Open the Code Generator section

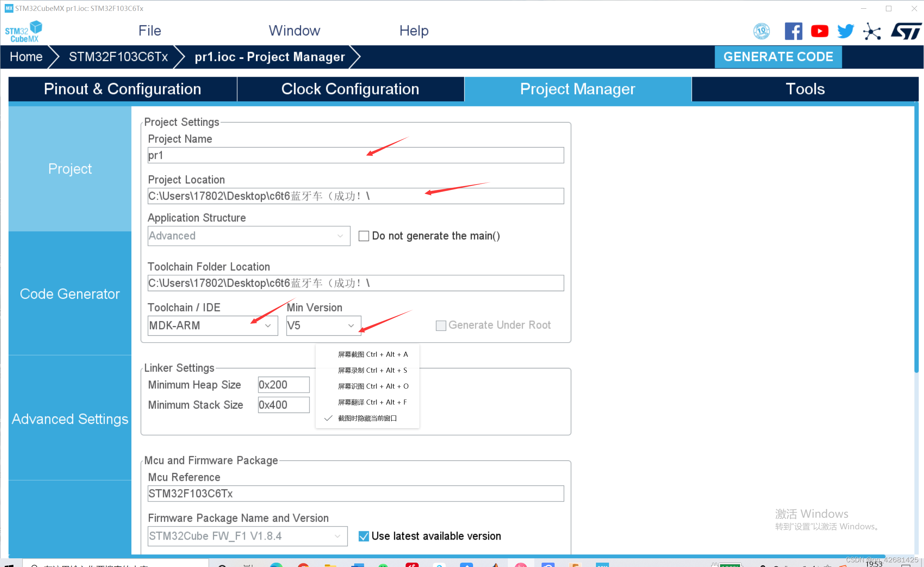pos(69,294)
